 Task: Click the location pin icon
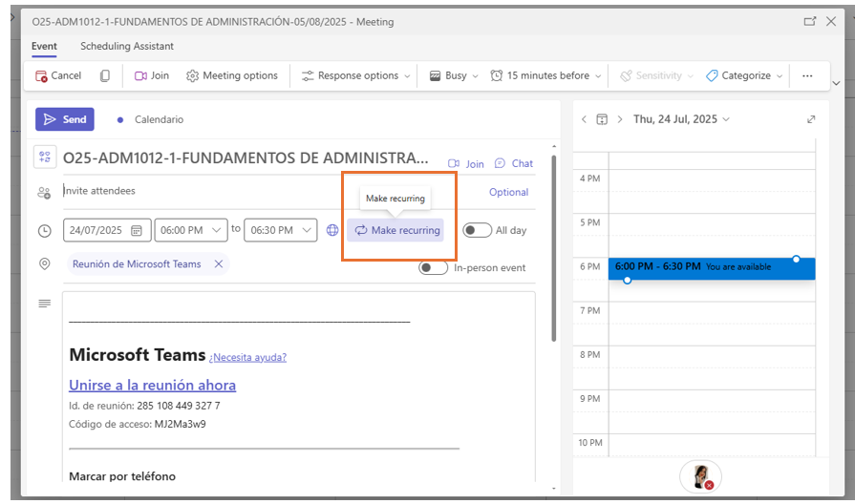(45, 263)
